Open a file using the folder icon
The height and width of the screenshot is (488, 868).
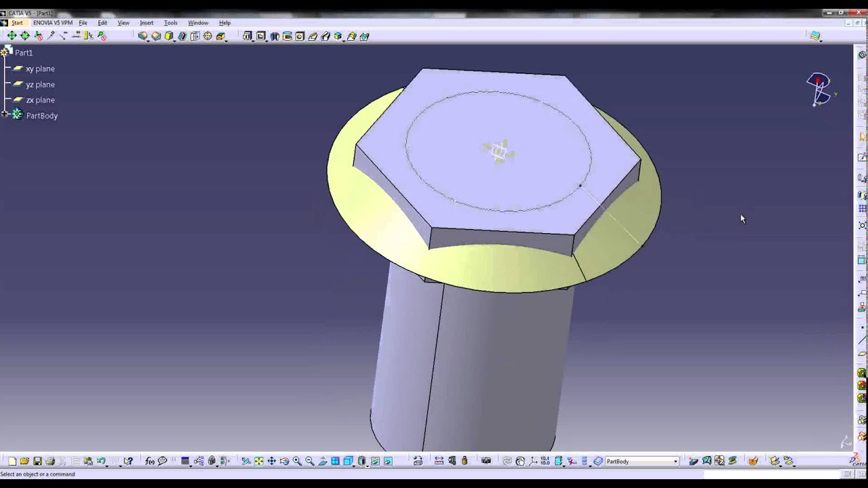pos(24,462)
